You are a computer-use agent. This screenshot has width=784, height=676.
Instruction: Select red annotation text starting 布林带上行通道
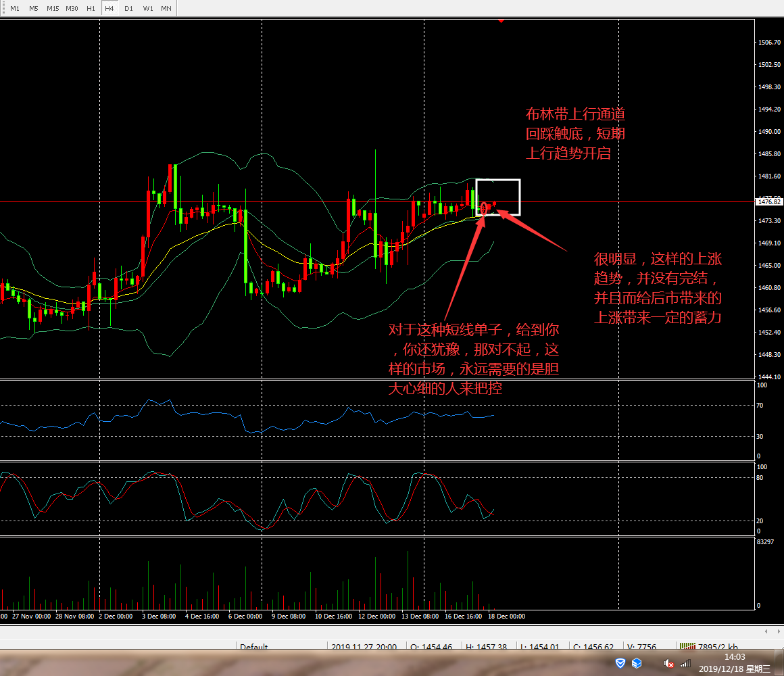click(575, 133)
